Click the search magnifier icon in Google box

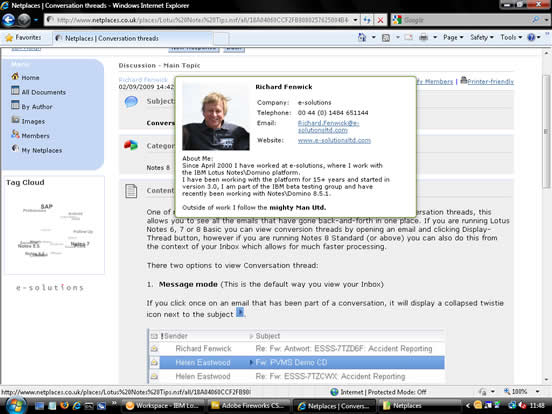tap(535, 20)
